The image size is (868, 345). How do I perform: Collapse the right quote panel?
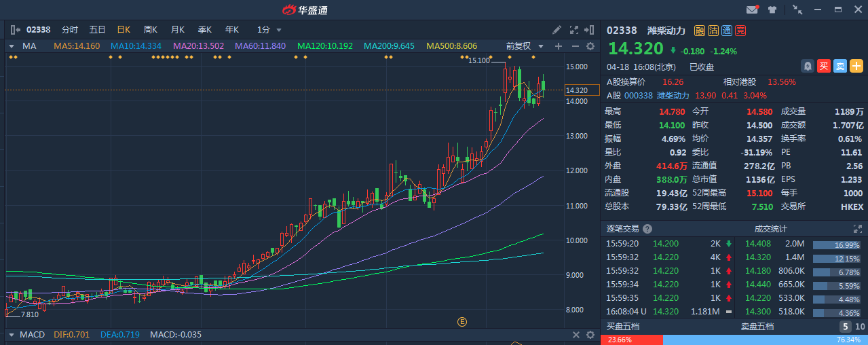(x=590, y=30)
